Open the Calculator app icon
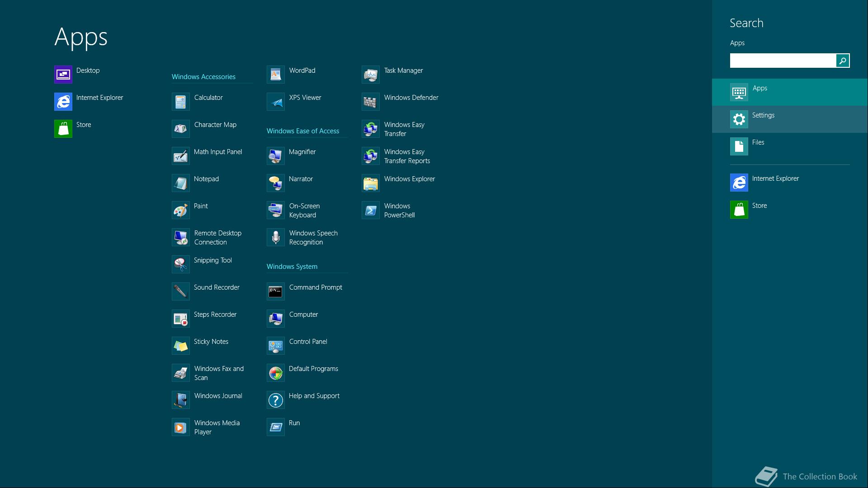868x488 pixels. pos(181,102)
